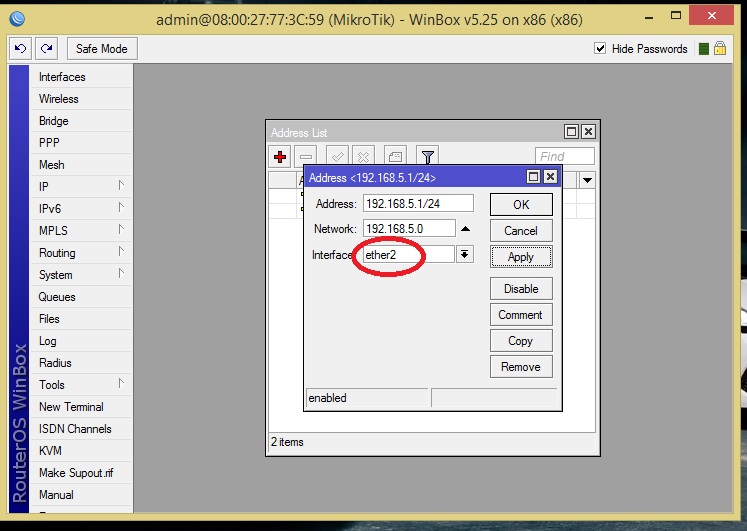This screenshot has height=531, width=747.
Task: Expand the System submenu
Action: [x=81, y=275]
